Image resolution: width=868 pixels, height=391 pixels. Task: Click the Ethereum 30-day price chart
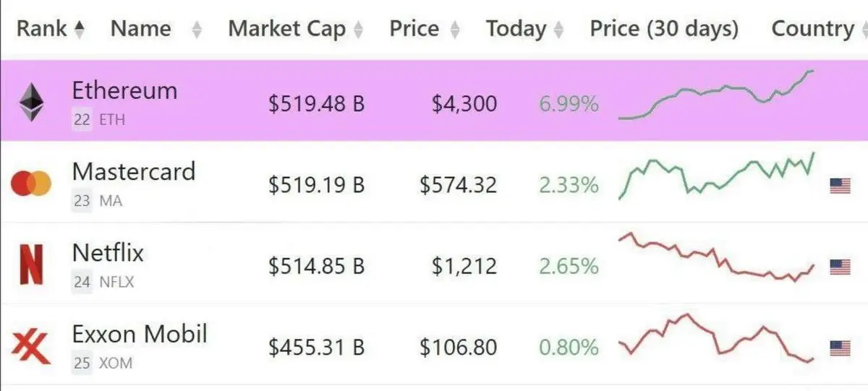click(717, 95)
